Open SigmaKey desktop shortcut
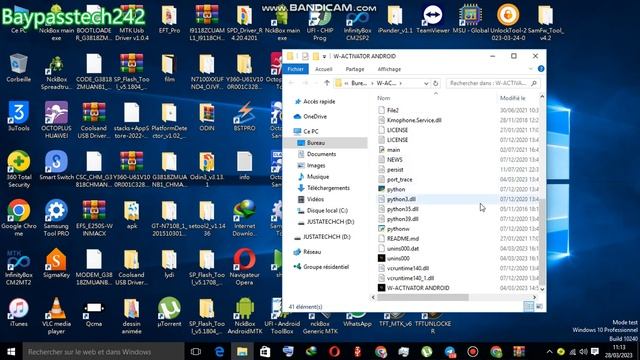The width and height of the screenshot is (640, 360). (56, 263)
